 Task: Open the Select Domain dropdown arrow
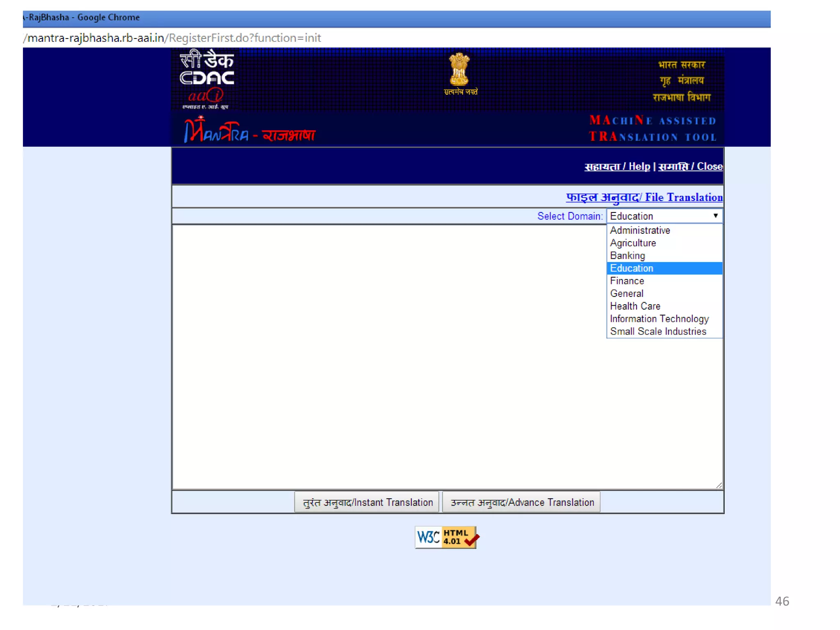pos(715,216)
